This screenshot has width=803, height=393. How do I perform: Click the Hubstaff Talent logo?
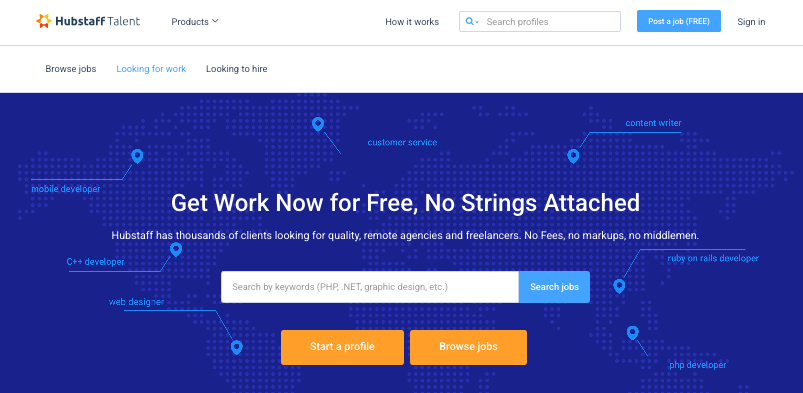click(x=88, y=22)
